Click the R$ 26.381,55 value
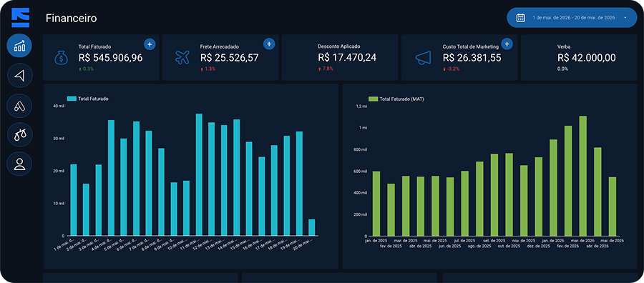 click(472, 58)
